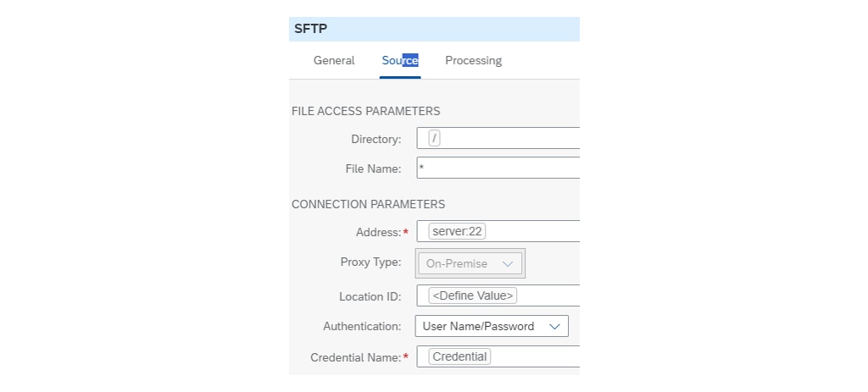
Task: Expand the On-Premise proxy type combo box
Action: [470, 264]
